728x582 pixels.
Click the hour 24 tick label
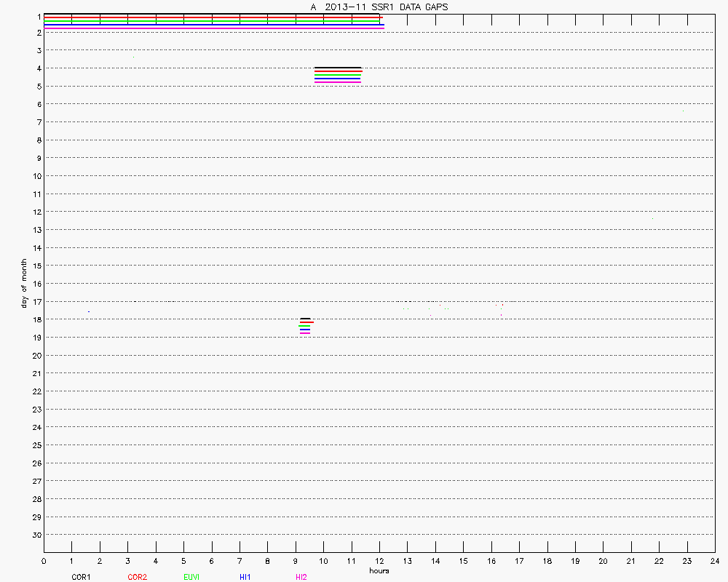point(715,561)
